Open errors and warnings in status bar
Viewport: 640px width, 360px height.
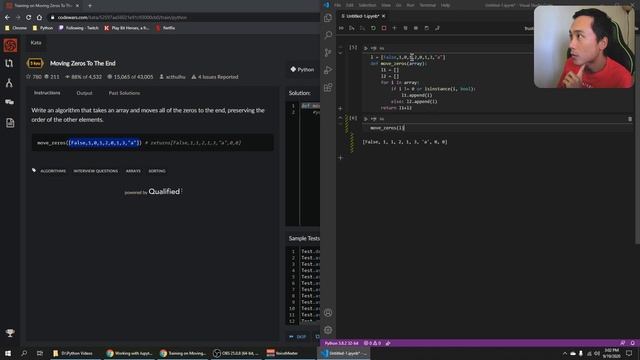coord(372,343)
